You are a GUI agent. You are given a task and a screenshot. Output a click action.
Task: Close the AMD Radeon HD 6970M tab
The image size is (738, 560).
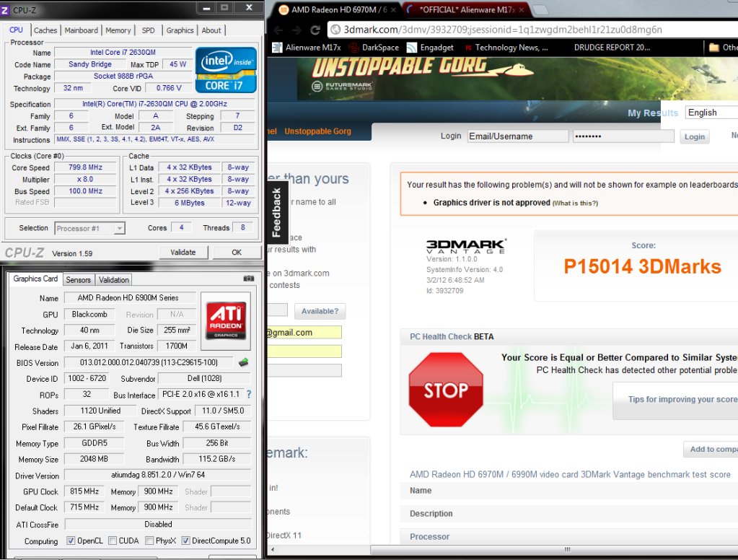pos(393,9)
